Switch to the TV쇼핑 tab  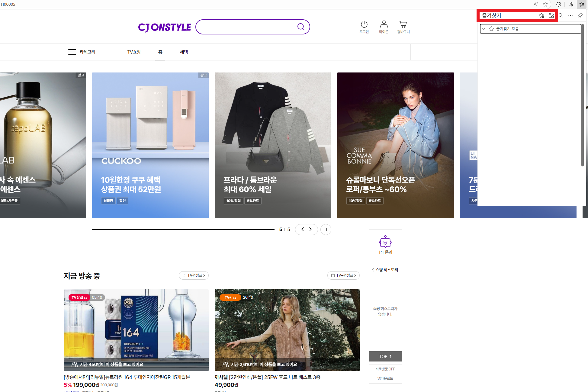pyautogui.click(x=134, y=52)
